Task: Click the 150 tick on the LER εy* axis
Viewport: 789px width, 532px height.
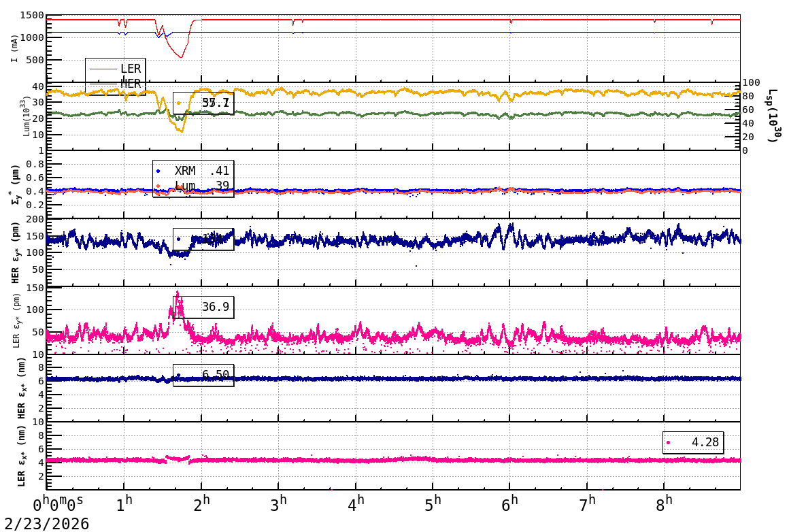Action: click(x=35, y=288)
